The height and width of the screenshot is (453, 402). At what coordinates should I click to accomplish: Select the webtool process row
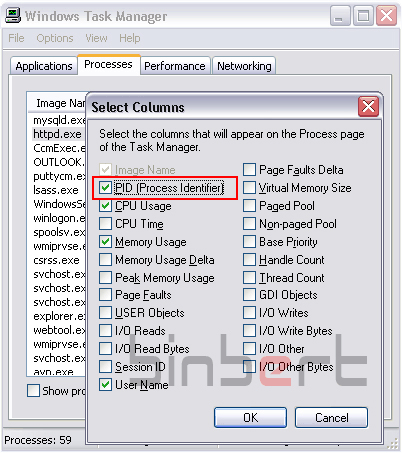click(59, 330)
